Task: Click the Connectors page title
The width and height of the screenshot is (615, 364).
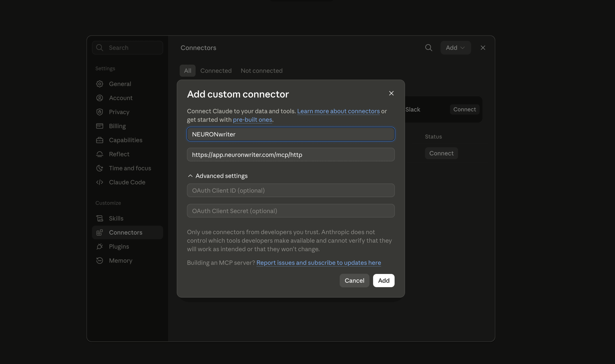Action: (x=198, y=48)
